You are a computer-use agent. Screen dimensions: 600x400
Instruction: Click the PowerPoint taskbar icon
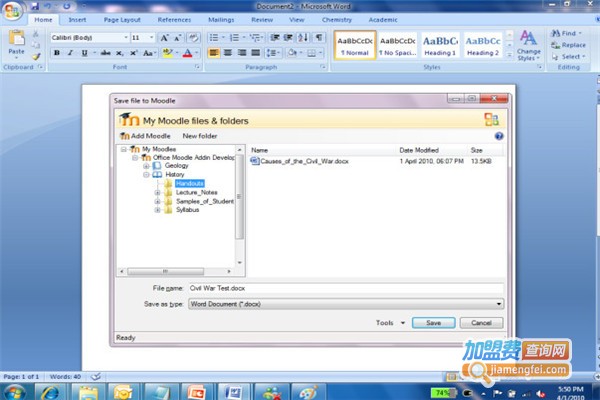[196, 390]
